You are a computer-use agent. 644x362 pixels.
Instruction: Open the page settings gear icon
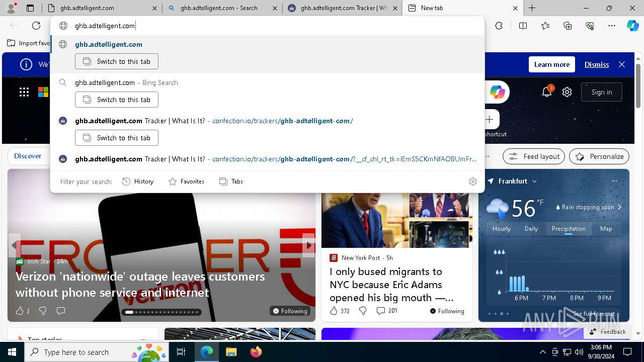(x=567, y=92)
